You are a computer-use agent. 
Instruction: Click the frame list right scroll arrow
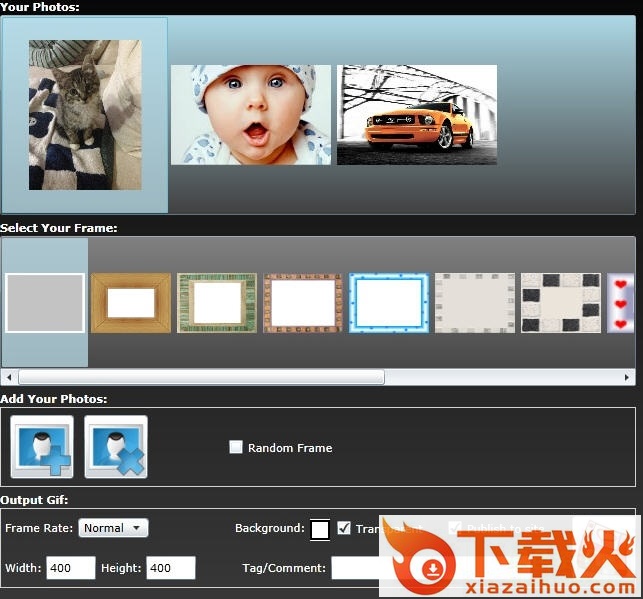point(627,377)
